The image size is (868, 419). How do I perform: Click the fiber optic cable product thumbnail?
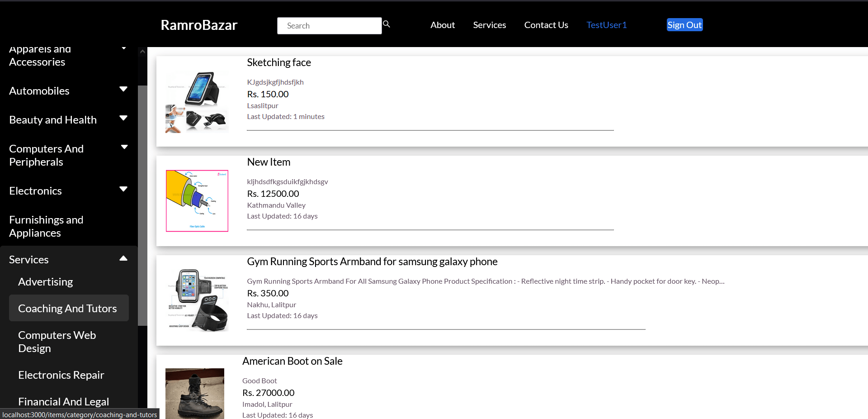(x=197, y=200)
